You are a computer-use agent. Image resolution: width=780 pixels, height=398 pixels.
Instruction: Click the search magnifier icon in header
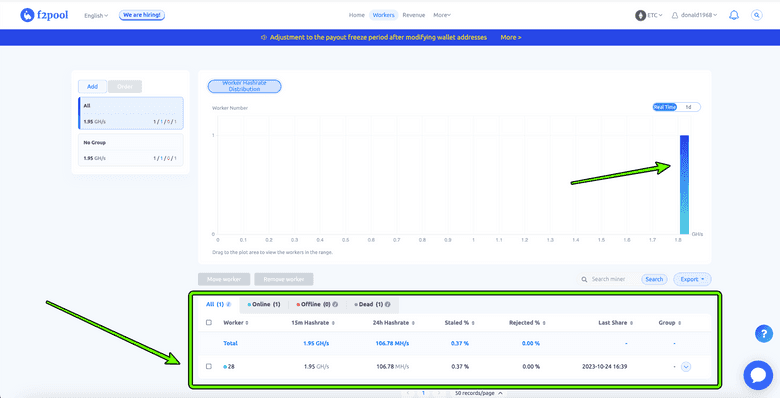point(757,15)
